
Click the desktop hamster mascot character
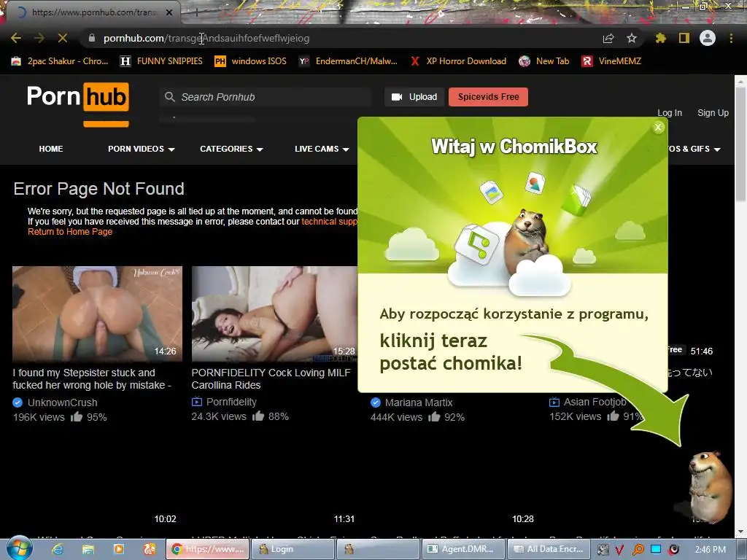pos(710,486)
